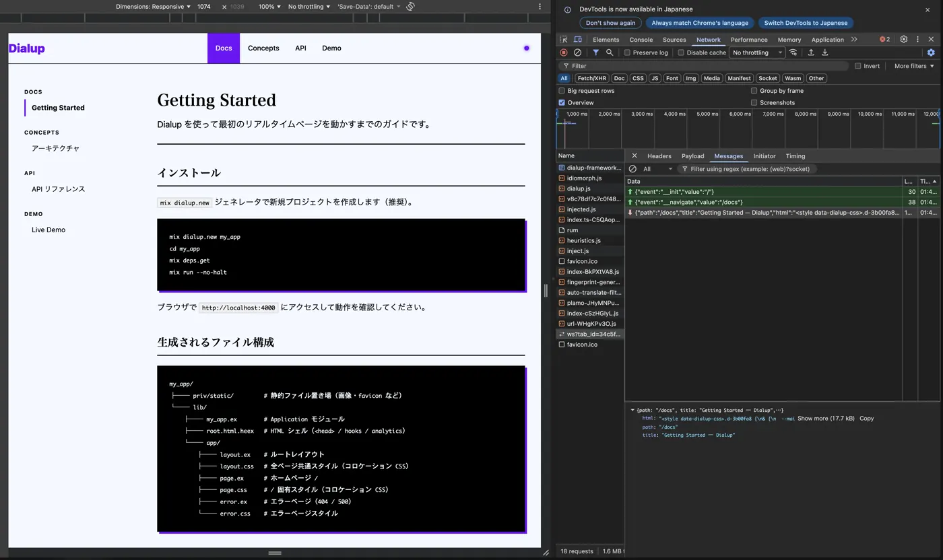This screenshot has height=560, width=943.
Task: Open the Headers tab
Action: 659,155
